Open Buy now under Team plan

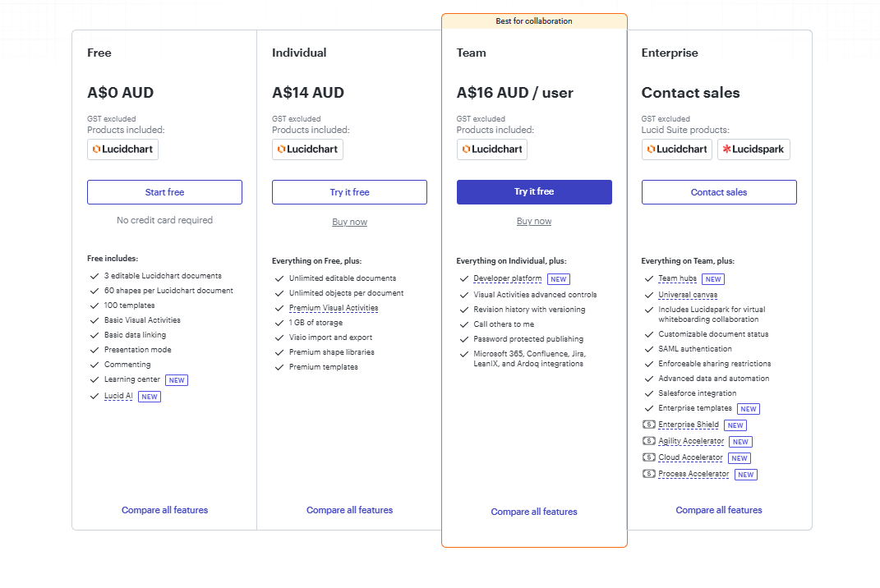534,221
